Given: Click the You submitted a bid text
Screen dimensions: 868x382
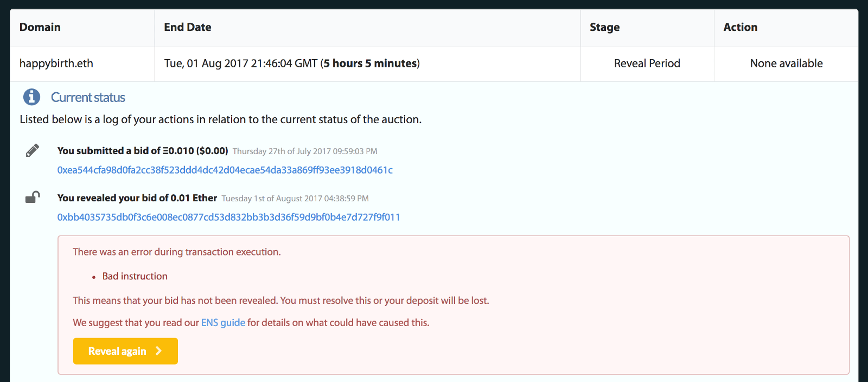Looking at the screenshot, I should pyautogui.click(x=143, y=151).
